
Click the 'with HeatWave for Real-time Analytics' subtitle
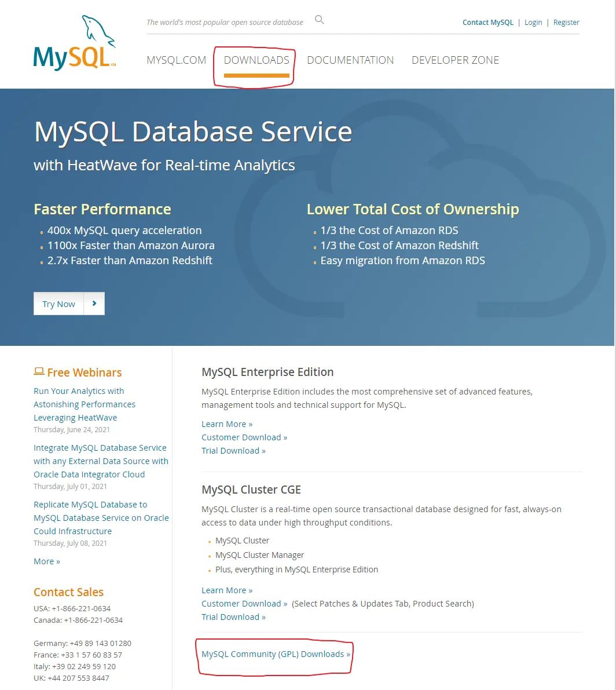coord(164,165)
